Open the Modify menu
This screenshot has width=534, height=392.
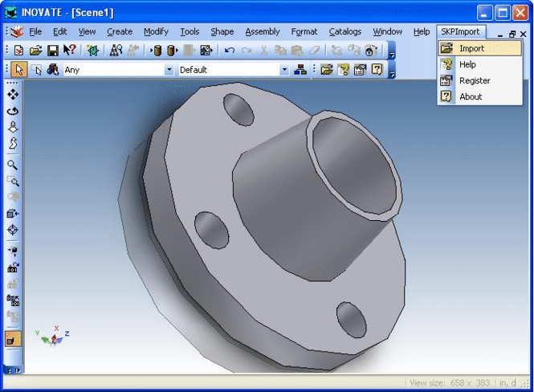tap(156, 31)
